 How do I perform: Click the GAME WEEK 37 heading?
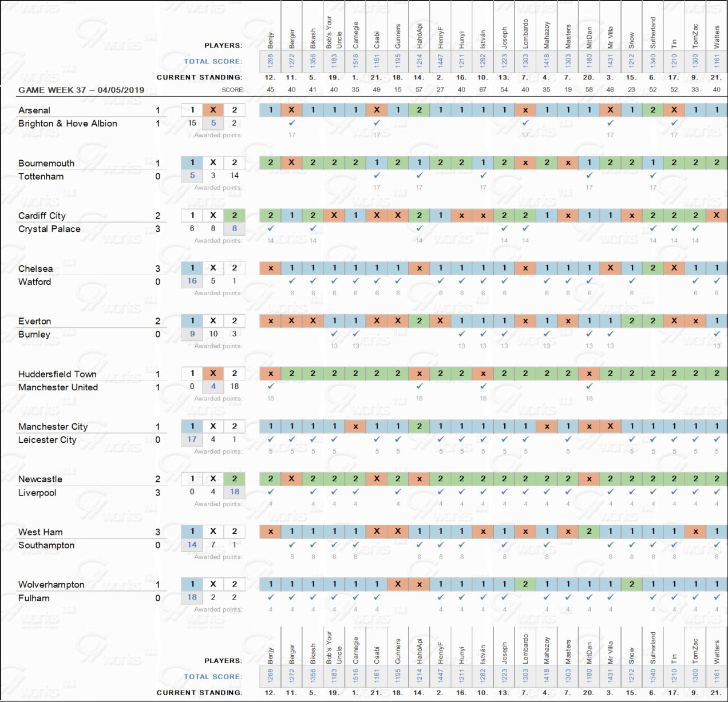coord(81,90)
